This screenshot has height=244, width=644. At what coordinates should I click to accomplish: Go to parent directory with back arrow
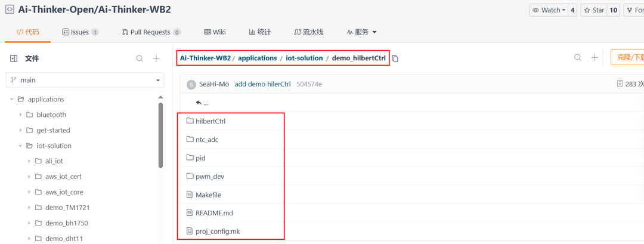pos(199,103)
